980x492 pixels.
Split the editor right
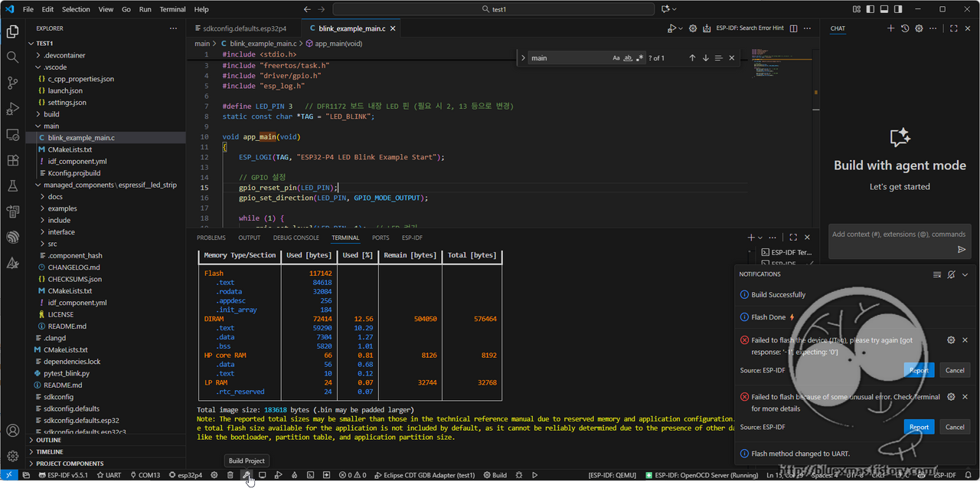pyautogui.click(x=794, y=28)
